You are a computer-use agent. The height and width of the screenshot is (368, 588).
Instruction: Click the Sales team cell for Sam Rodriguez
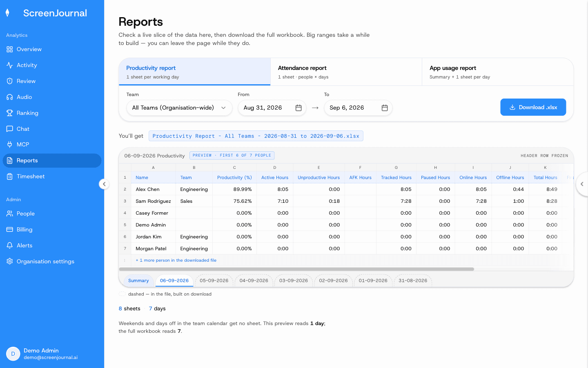point(194,202)
